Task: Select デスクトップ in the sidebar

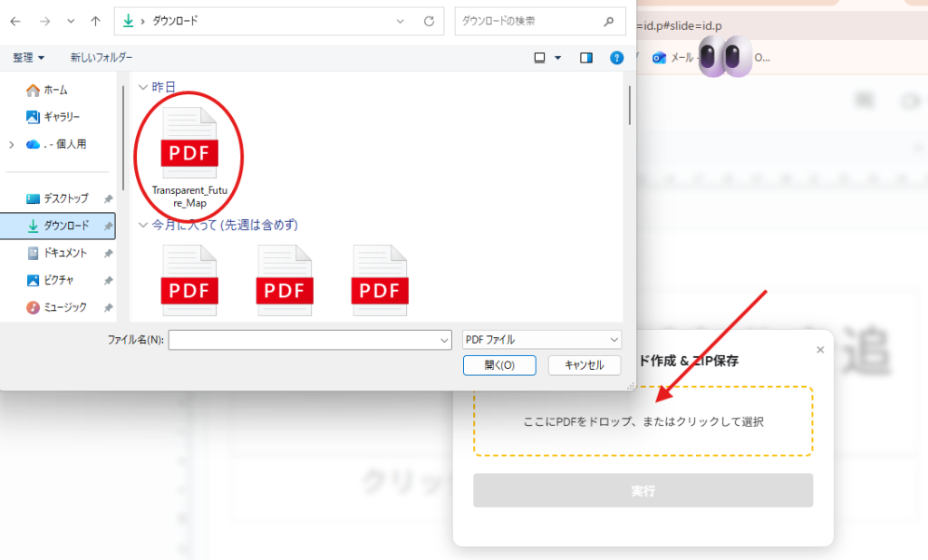Action: (x=65, y=198)
